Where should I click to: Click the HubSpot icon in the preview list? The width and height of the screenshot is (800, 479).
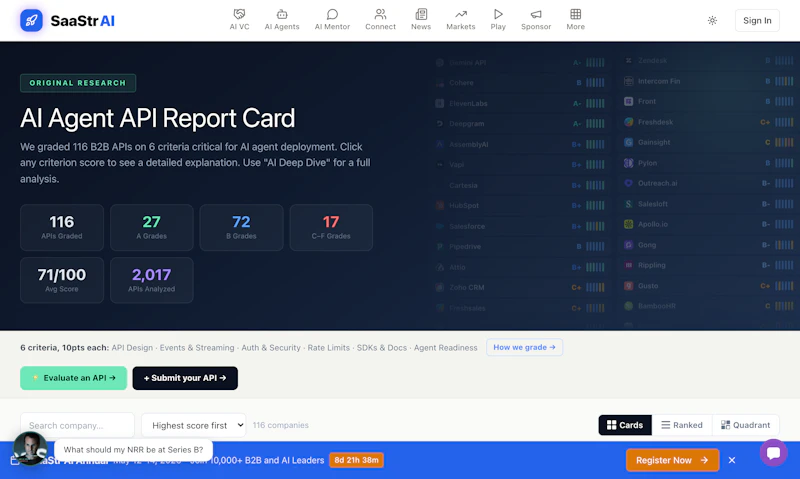(439, 206)
